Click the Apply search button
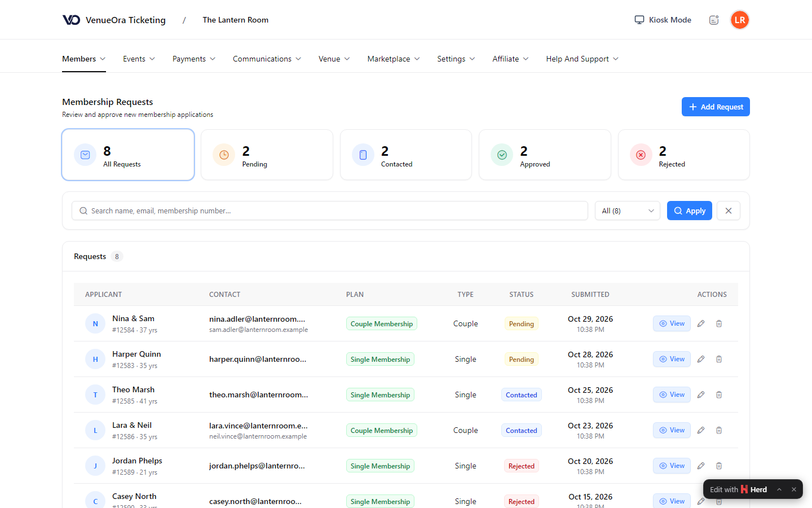Image resolution: width=812 pixels, height=508 pixels. [690, 211]
